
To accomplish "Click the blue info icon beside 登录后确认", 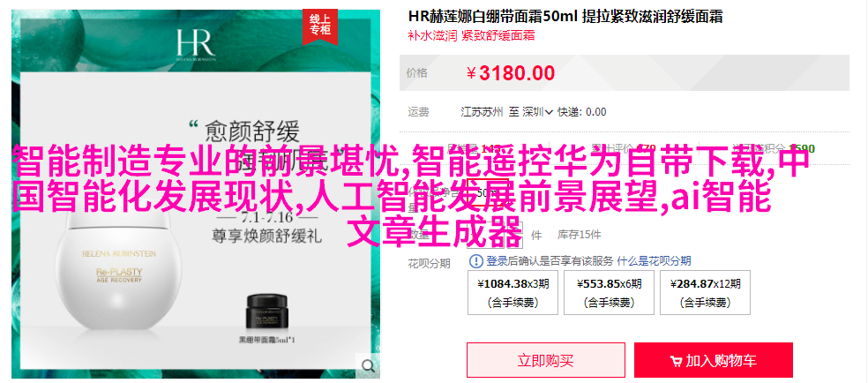I will pos(476,261).
